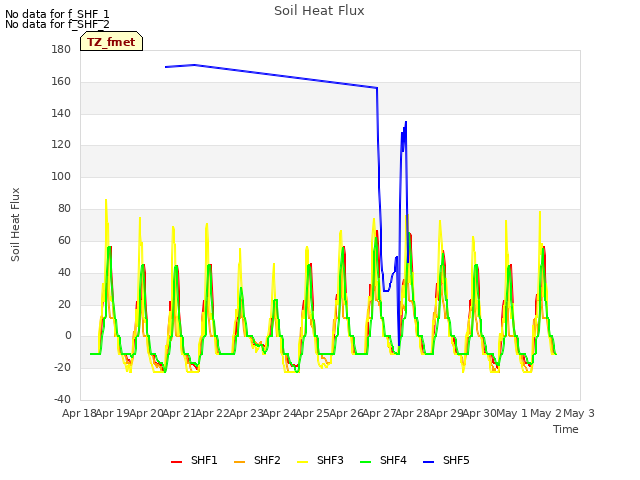
Task: Click the yellow SHF3 legend color marker
Action: pos(302,462)
